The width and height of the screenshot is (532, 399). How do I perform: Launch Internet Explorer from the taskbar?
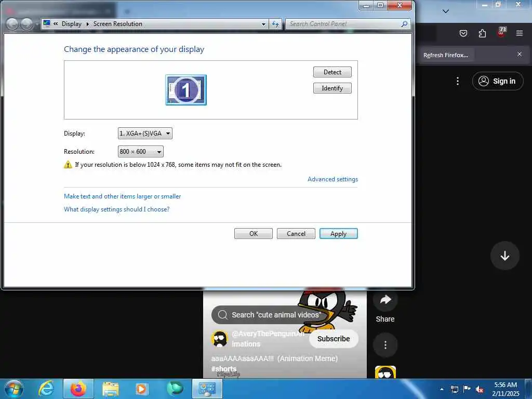[x=46, y=389]
